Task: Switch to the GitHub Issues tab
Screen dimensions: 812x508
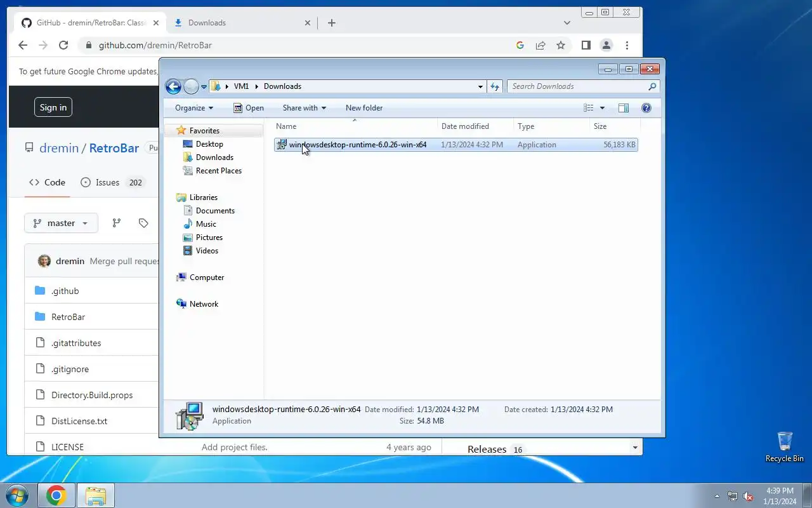Action: click(112, 182)
